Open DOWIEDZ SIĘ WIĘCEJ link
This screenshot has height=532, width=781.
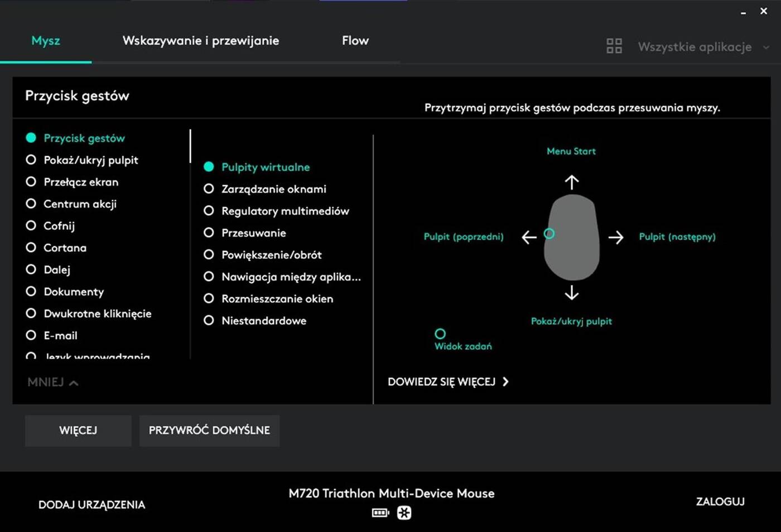point(448,381)
